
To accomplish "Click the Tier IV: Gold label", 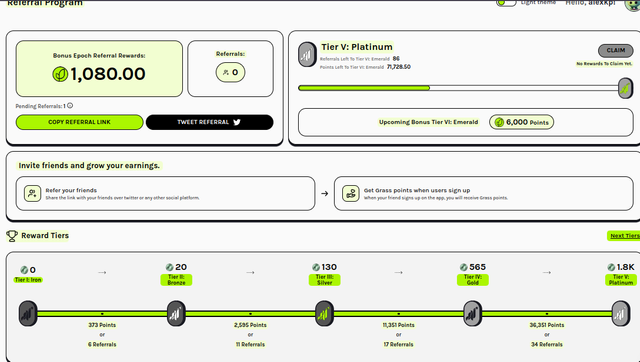I will click(x=473, y=280).
